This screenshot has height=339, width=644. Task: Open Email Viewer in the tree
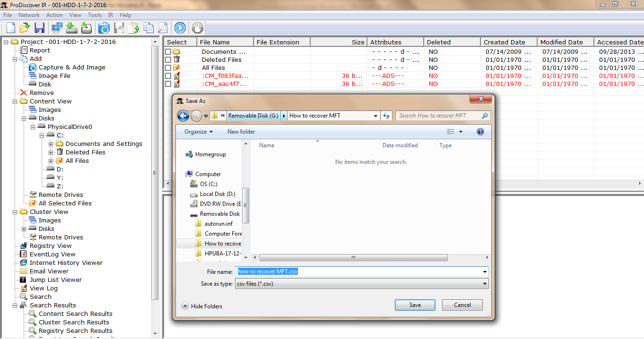(x=49, y=271)
